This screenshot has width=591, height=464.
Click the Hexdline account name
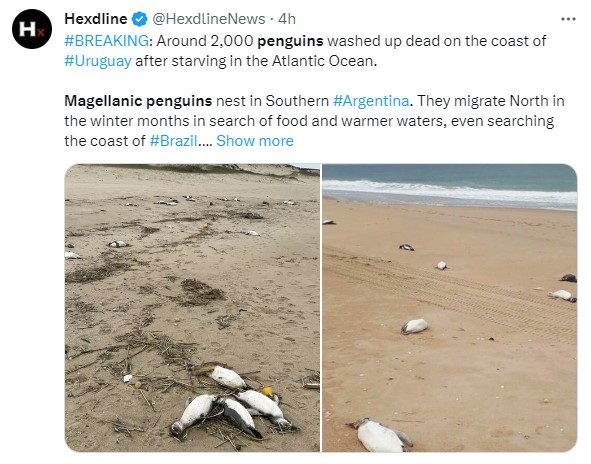(96, 19)
